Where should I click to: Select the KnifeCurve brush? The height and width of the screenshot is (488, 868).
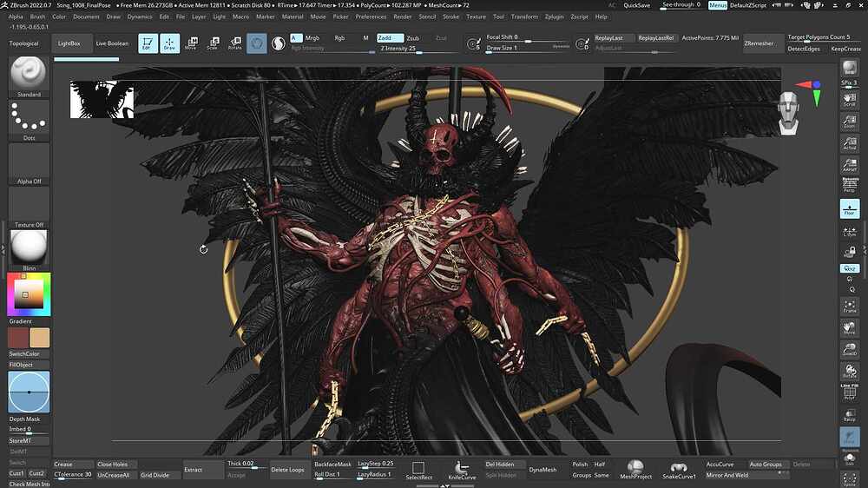click(462, 470)
